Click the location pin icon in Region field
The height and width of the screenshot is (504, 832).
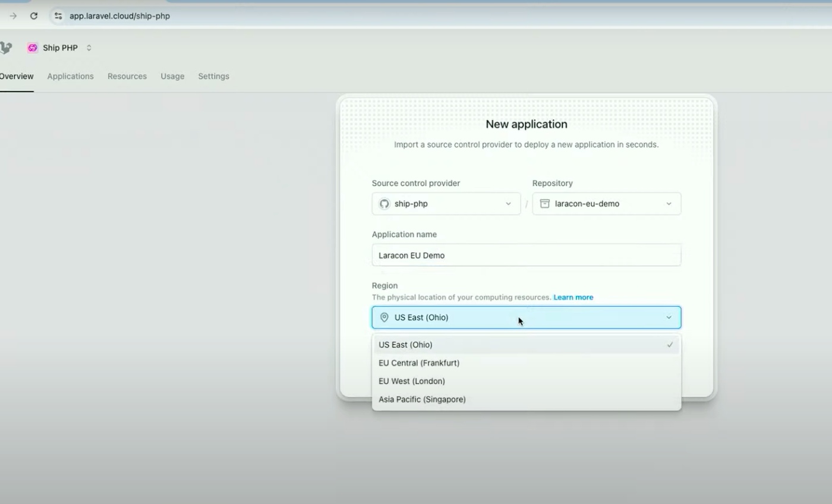[x=385, y=317]
